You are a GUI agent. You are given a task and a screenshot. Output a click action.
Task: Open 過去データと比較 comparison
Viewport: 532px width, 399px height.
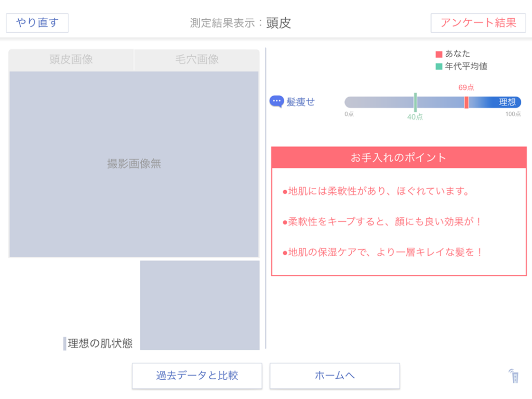pyautogui.click(x=197, y=376)
